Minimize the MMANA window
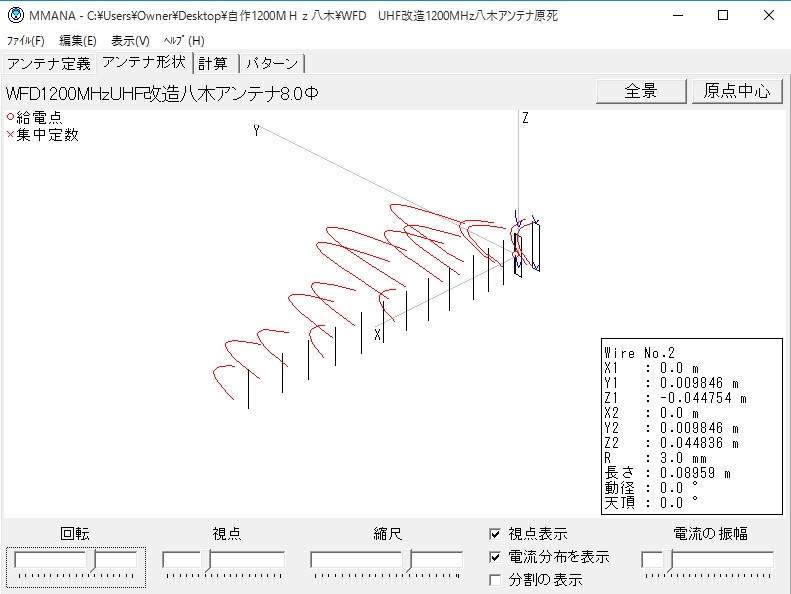The image size is (791, 594). [x=678, y=15]
